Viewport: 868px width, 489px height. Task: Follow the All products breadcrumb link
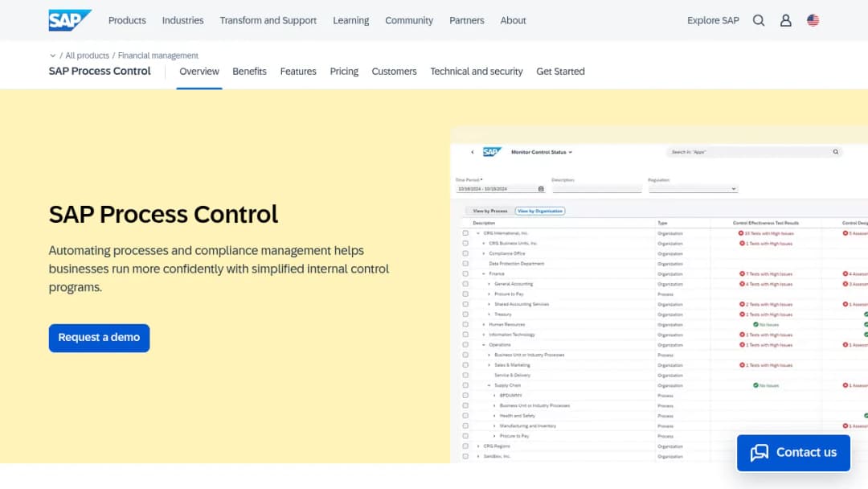pyautogui.click(x=88, y=55)
